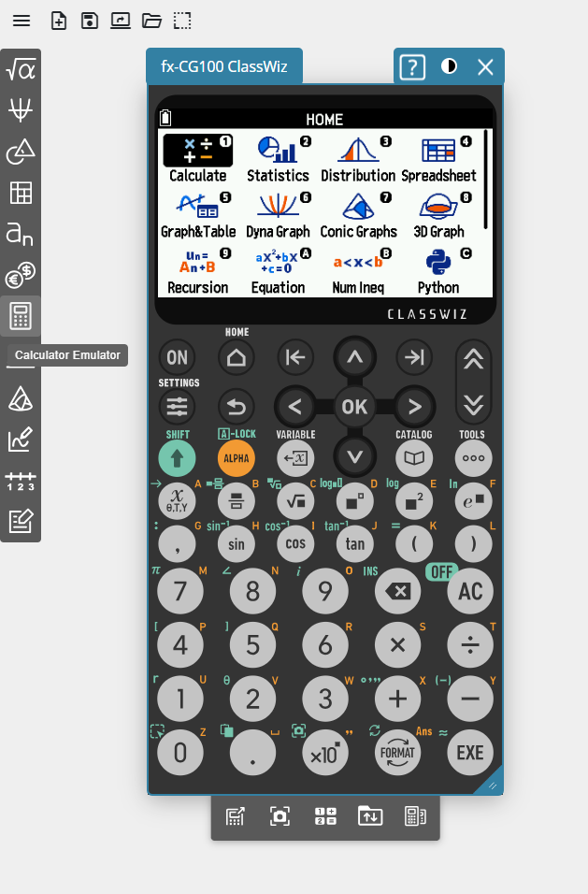Click the Calculator Emulator sidebar icon
Screen dimensions: 588x894
pyautogui.click(x=21, y=316)
